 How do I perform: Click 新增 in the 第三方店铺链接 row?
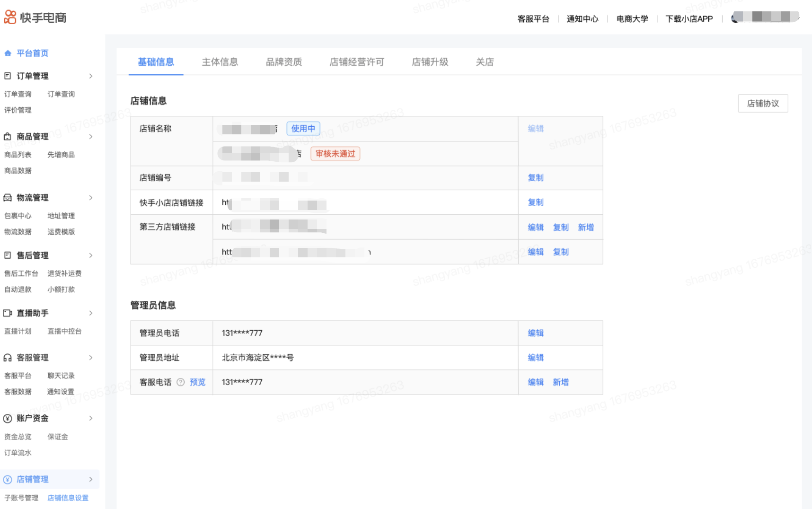click(x=585, y=228)
